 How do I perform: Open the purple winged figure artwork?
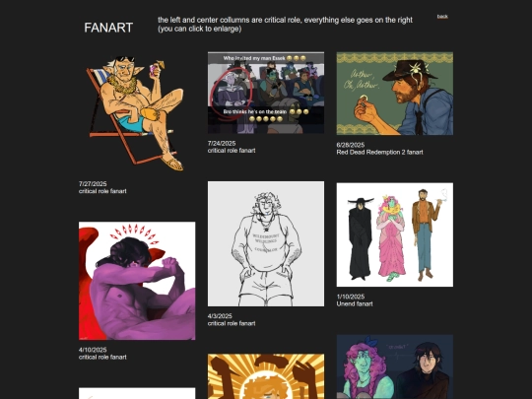[x=137, y=281]
